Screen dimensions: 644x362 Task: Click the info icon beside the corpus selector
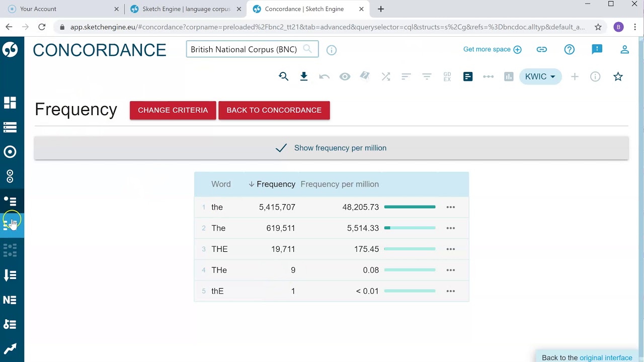click(x=332, y=50)
